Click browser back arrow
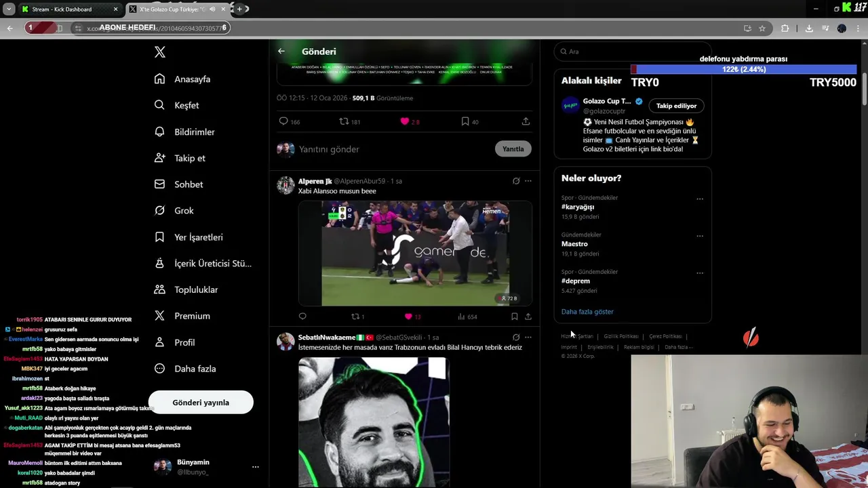868x488 pixels. pos(9,28)
